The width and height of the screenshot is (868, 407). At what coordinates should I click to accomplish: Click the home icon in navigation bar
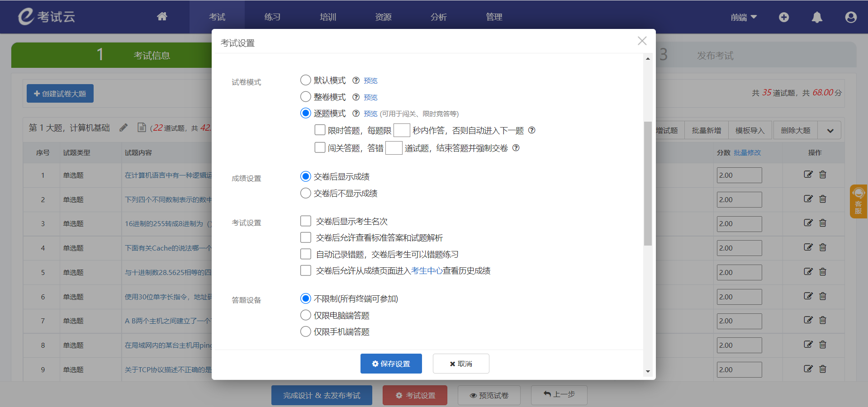pyautogui.click(x=162, y=17)
